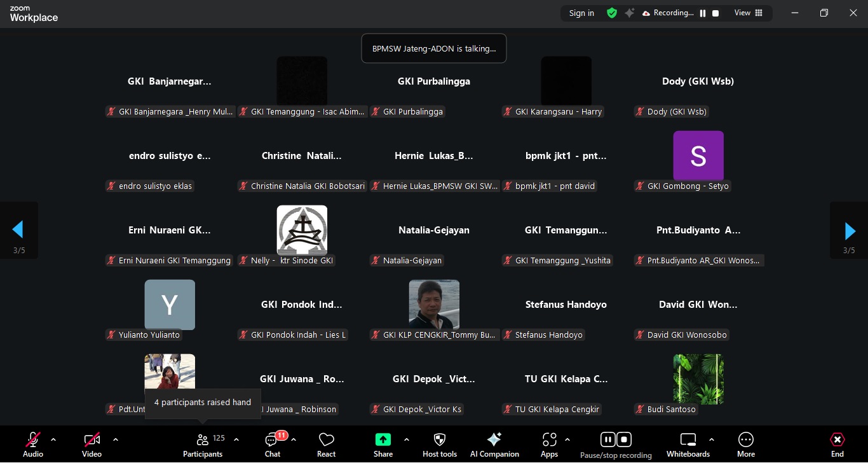Open the Chat panel
The width and height of the screenshot is (868, 463).
click(x=273, y=444)
